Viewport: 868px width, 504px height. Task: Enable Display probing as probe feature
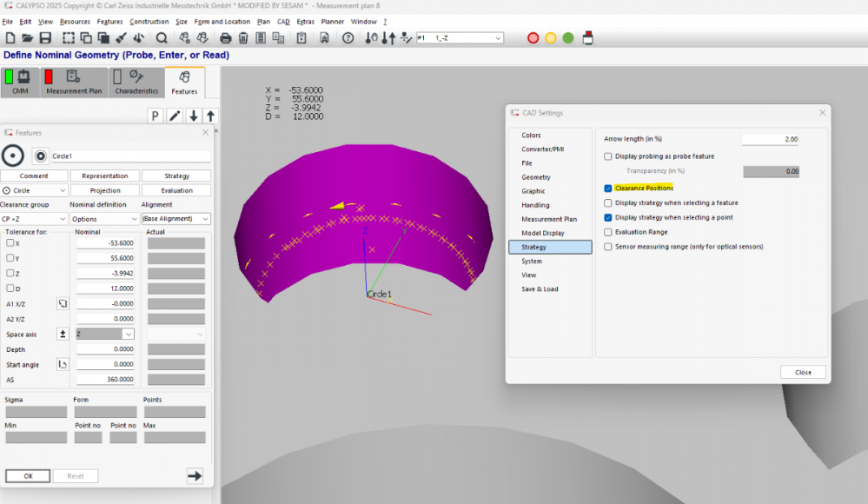[x=608, y=156]
